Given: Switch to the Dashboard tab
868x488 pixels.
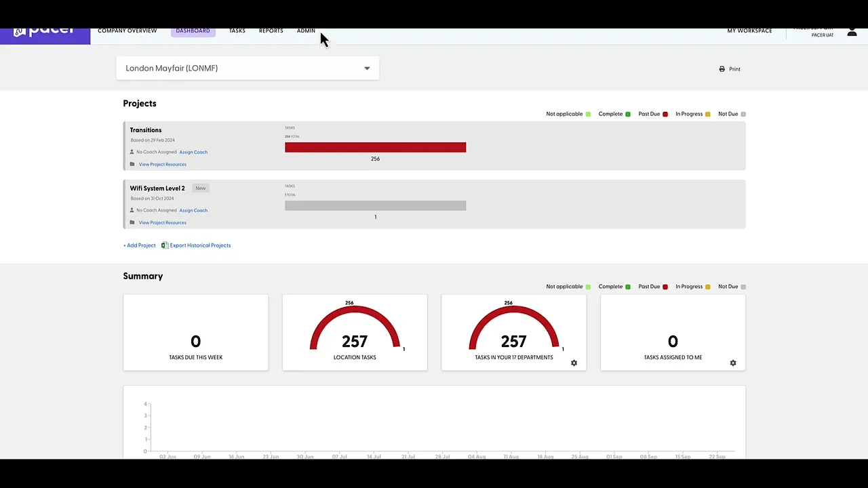Looking at the screenshot, I should [x=193, y=31].
